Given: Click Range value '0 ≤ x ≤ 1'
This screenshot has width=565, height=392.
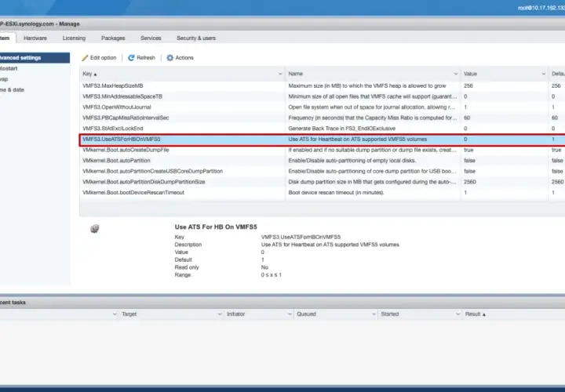Looking at the screenshot, I should 272,275.
